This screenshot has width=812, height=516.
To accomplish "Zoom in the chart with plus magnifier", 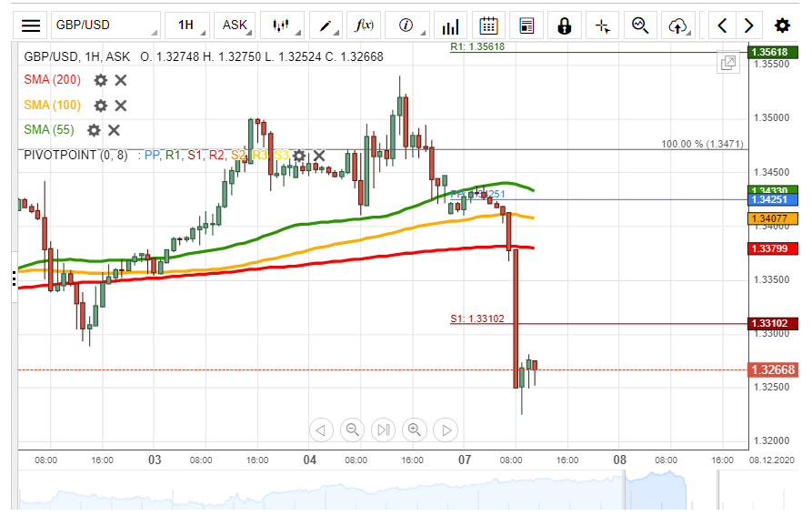I will (x=415, y=430).
